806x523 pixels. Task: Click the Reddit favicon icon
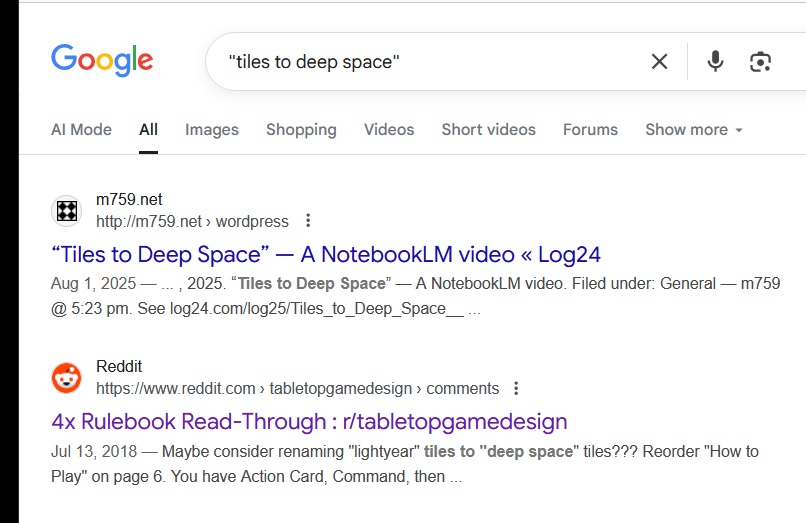point(66,378)
